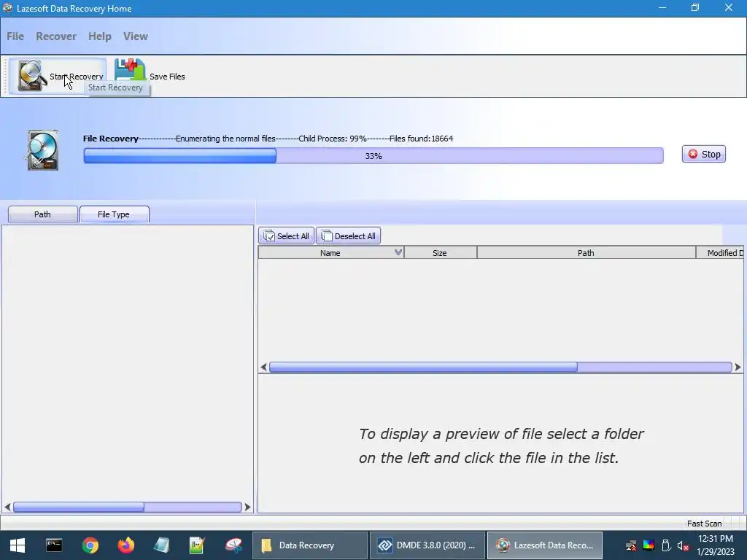Click the file list scroll right arrow
The height and width of the screenshot is (560, 747).
point(738,367)
